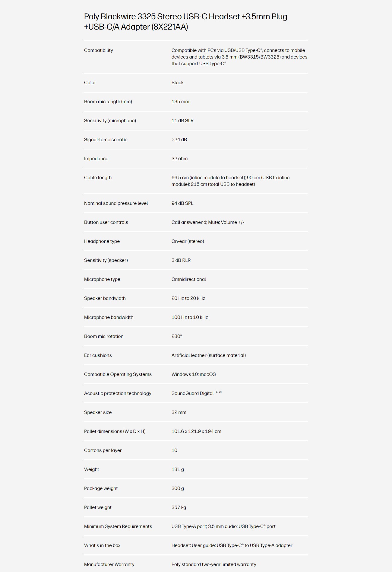Screen dimensions: 392x572
Task: Click the SoundGuard Digital footnote reference
Action: tap(218, 392)
